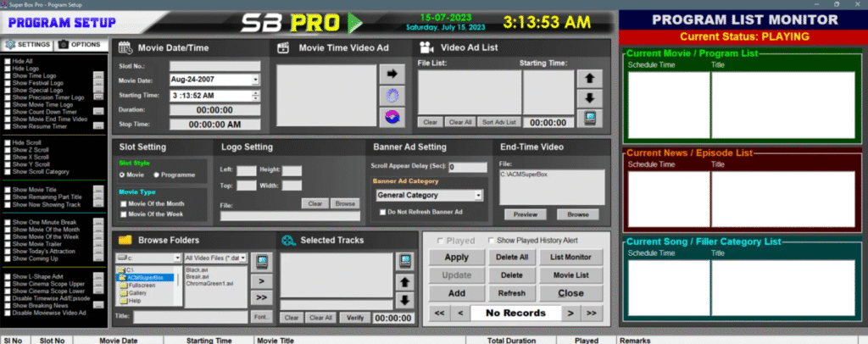The image size is (868, 344).
Task: Open Movie List
Action: pos(570,275)
